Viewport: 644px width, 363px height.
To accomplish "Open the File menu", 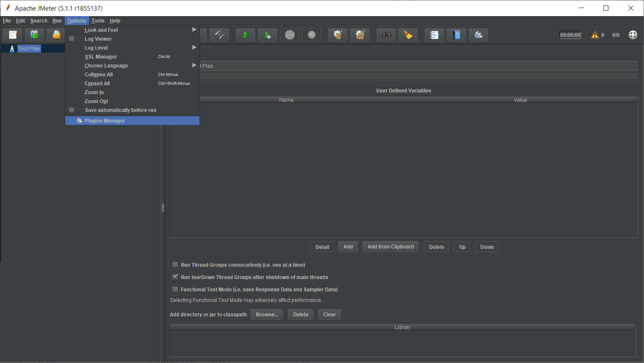I will click(7, 21).
